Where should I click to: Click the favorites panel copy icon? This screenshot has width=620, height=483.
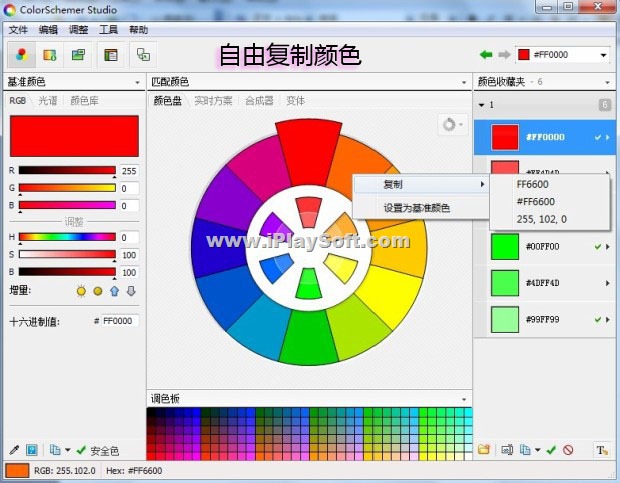525,449
